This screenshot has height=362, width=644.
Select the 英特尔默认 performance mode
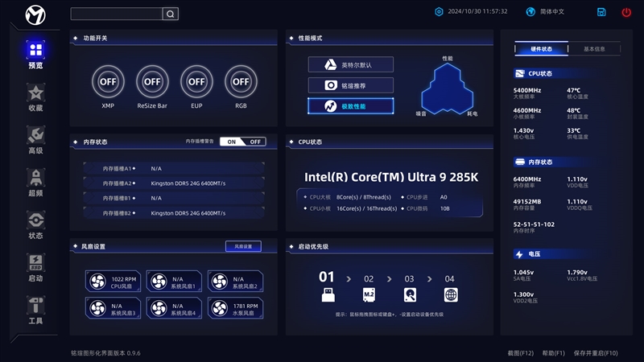tap(351, 64)
